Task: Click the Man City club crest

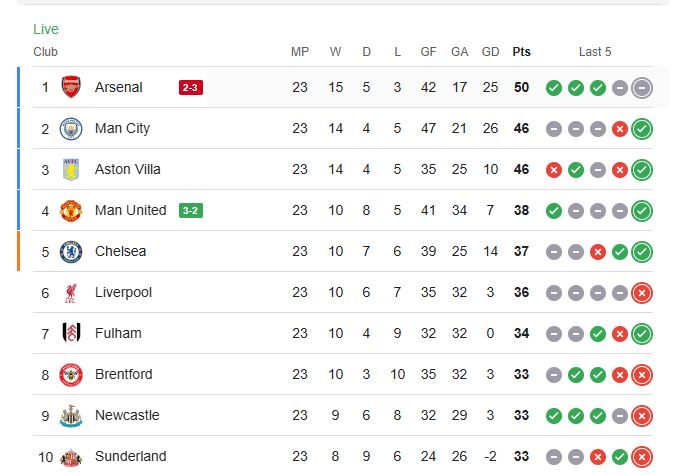Action: tap(71, 128)
